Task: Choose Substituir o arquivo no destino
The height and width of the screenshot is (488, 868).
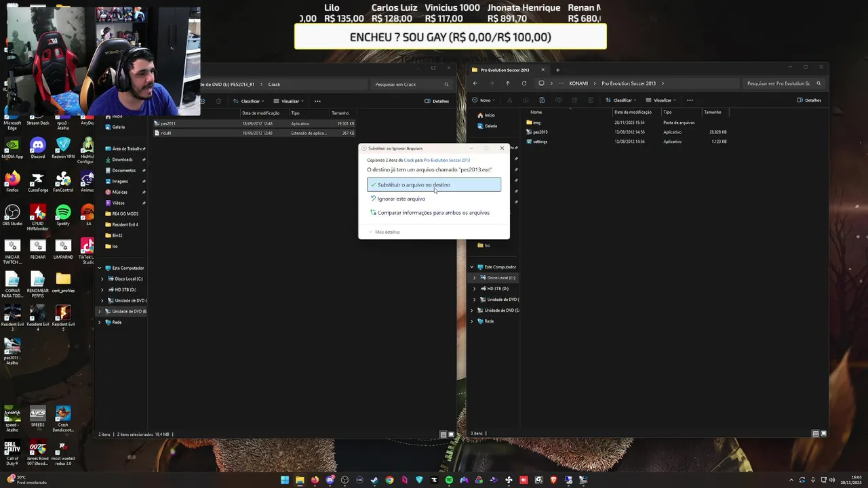Action: coord(434,184)
